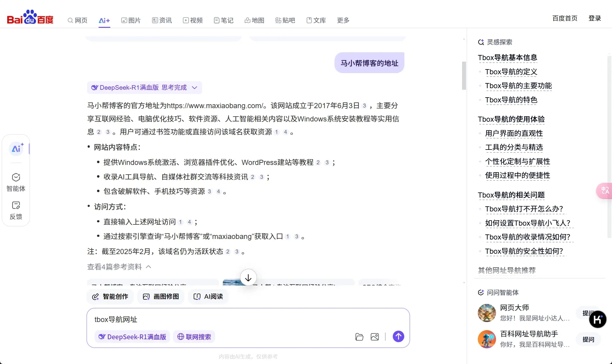Open 智能体 in left sidebar
This screenshot has width=612, height=364.
click(16, 182)
